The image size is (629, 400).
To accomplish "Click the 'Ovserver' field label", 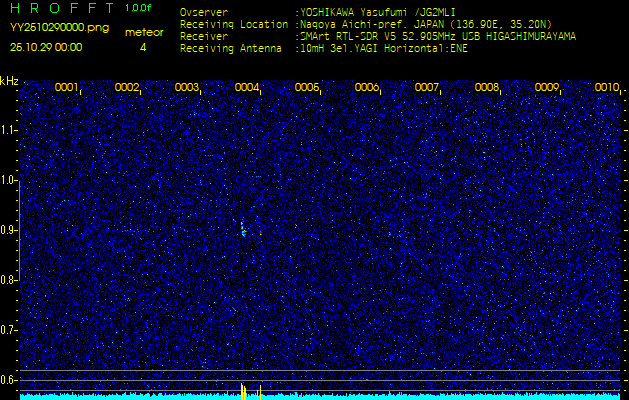I will click(204, 12).
